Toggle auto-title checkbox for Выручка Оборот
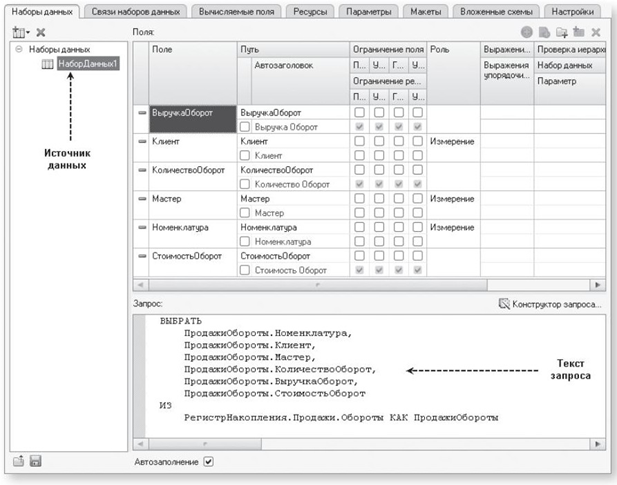Viewport: 617px width, 485px height. [245, 127]
